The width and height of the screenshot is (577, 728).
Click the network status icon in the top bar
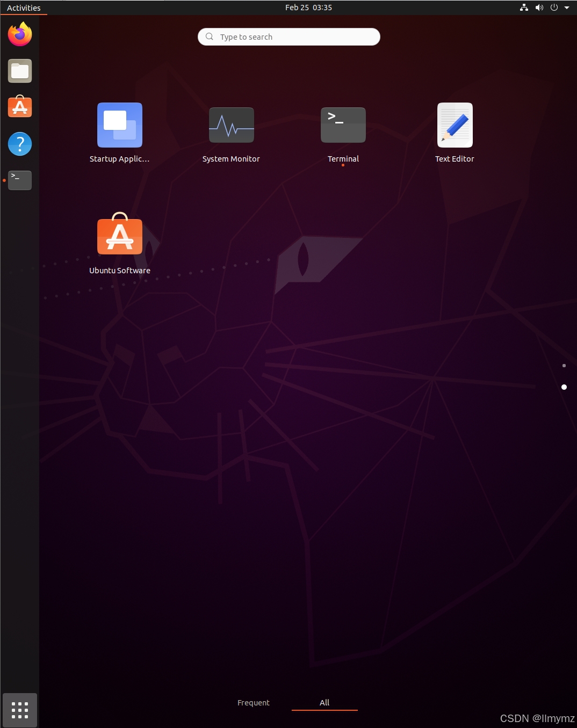click(524, 8)
